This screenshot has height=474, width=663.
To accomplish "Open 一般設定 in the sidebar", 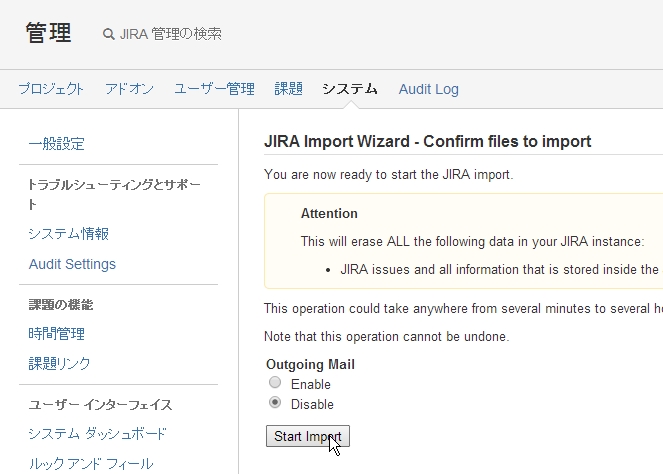I will point(56,144).
